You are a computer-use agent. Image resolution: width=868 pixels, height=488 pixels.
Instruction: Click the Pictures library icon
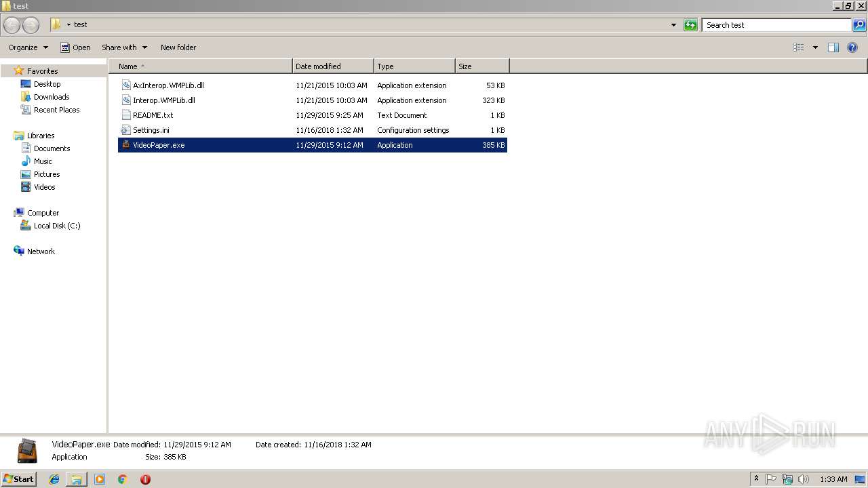click(26, 174)
